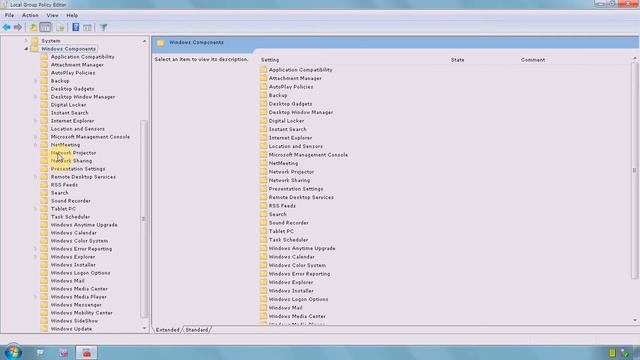Click the Windows Start orb
The width and height of the screenshot is (640, 360).
(x=13, y=352)
